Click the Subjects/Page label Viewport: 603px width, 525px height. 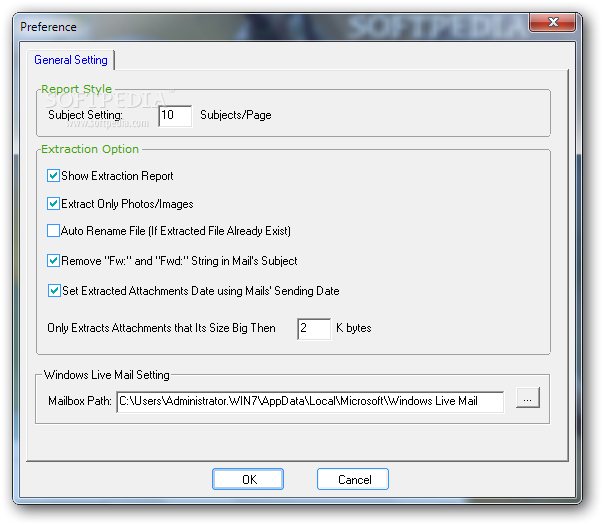pyautogui.click(x=236, y=115)
